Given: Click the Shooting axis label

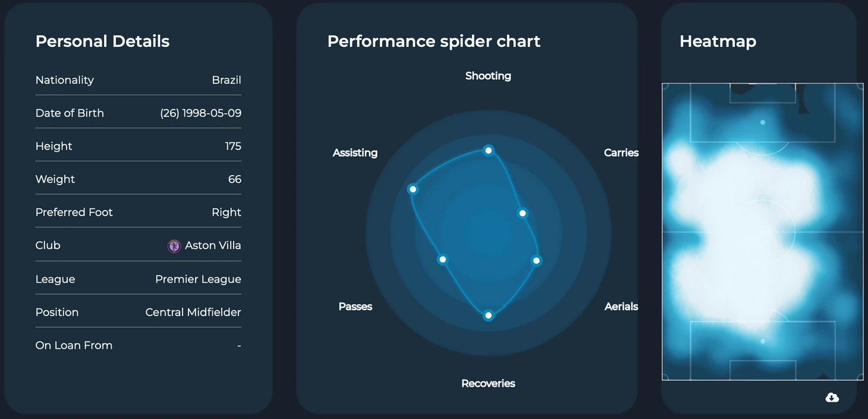Looking at the screenshot, I should click(488, 76).
